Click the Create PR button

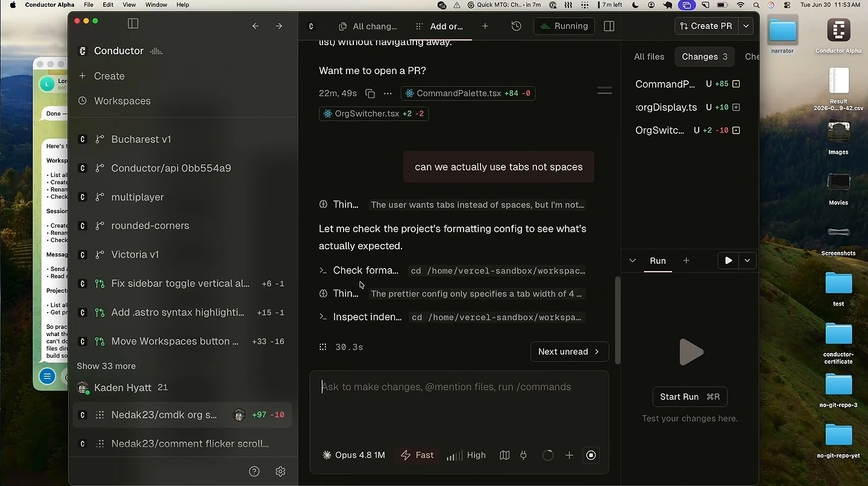tap(706, 26)
